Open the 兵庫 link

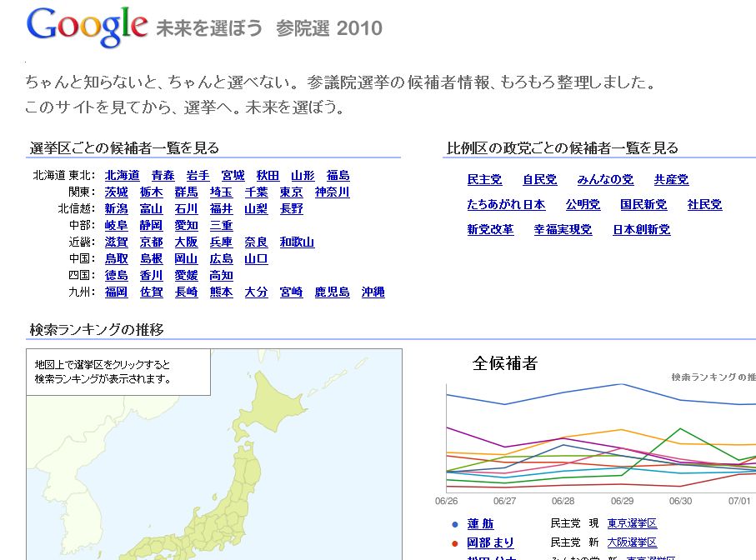[x=222, y=242]
